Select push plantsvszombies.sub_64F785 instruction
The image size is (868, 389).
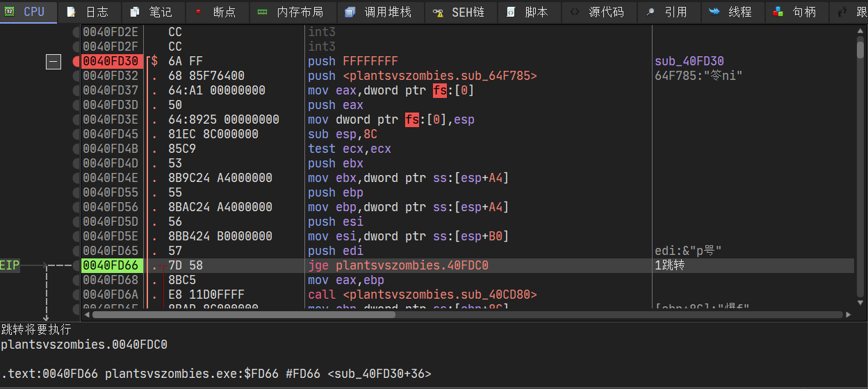pos(423,76)
